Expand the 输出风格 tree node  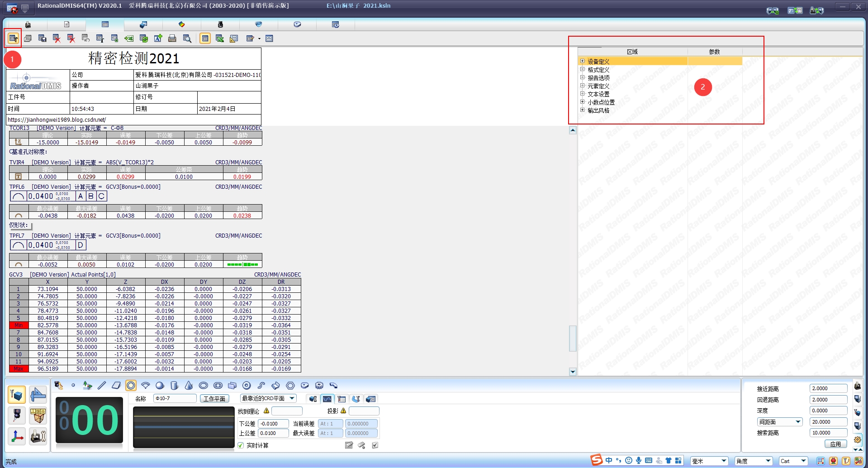(583, 110)
